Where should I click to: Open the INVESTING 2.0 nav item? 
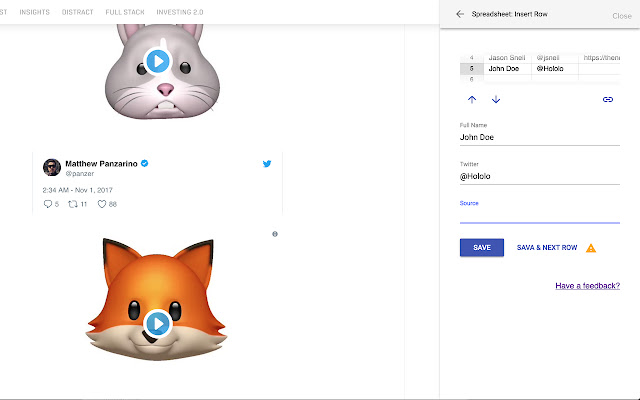tap(180, 12)
